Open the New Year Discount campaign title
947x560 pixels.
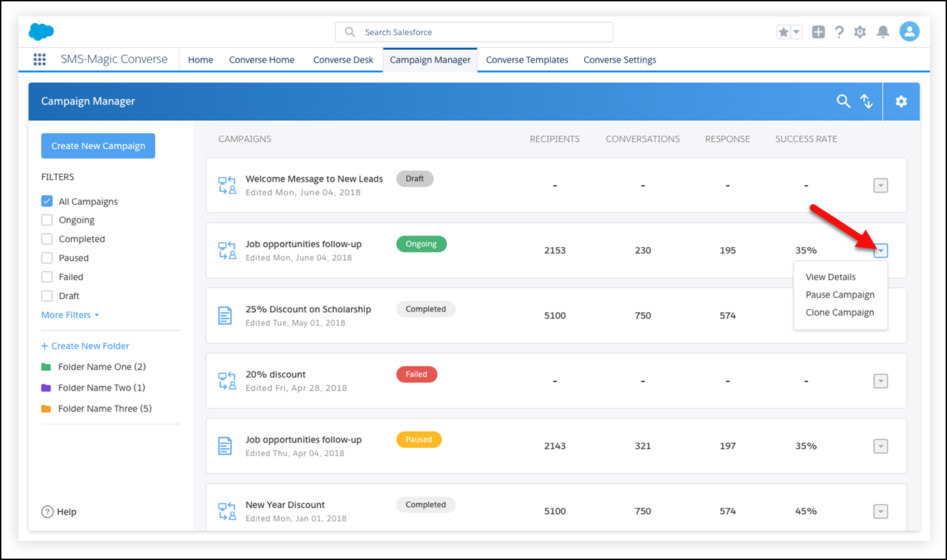(x=285, y=505)
